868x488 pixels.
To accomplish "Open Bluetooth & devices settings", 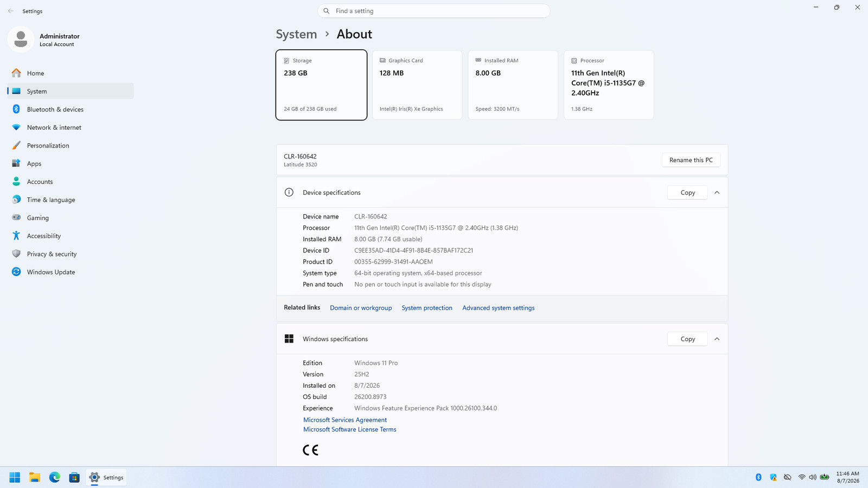I will [71, 109].
